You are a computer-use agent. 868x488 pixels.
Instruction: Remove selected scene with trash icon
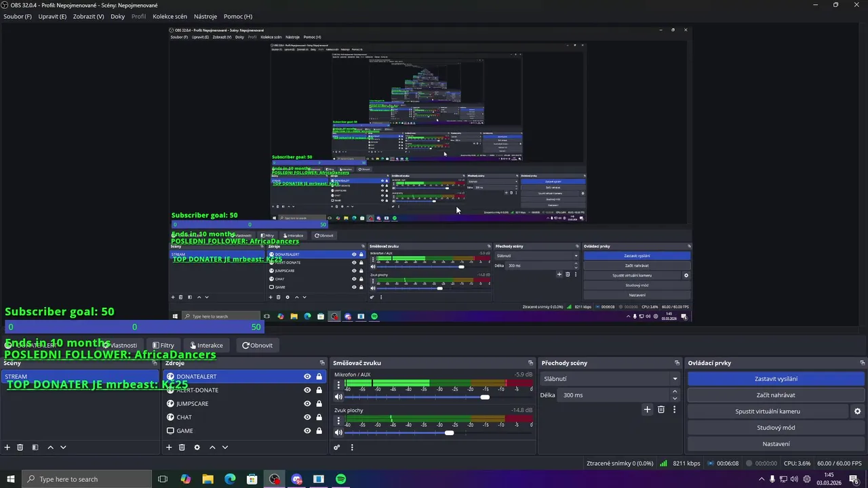click(x=20, y=447)
